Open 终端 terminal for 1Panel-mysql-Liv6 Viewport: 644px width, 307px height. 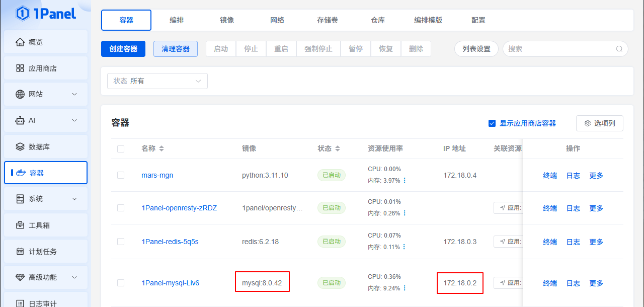(x=550, y=283)
